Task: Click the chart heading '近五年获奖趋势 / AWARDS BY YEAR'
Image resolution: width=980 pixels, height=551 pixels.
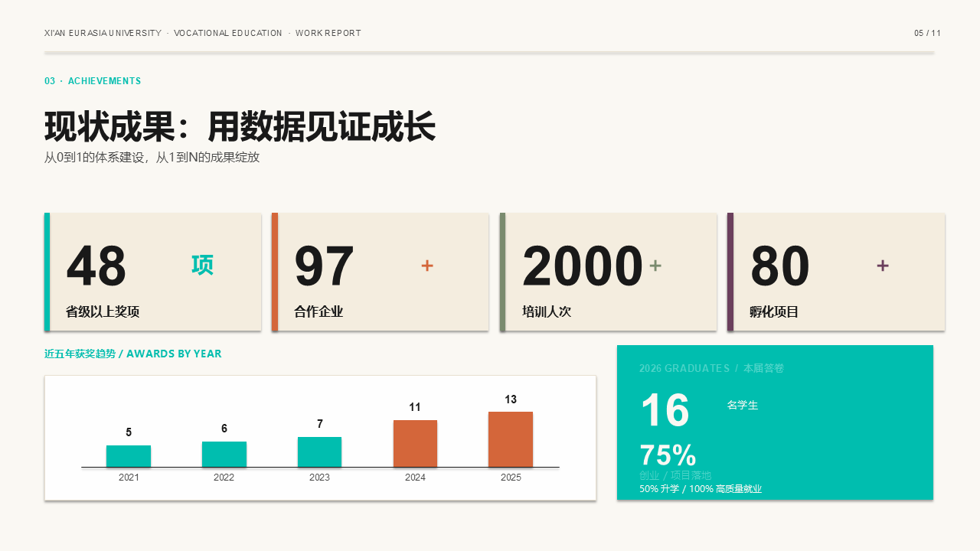Action: 133,354
